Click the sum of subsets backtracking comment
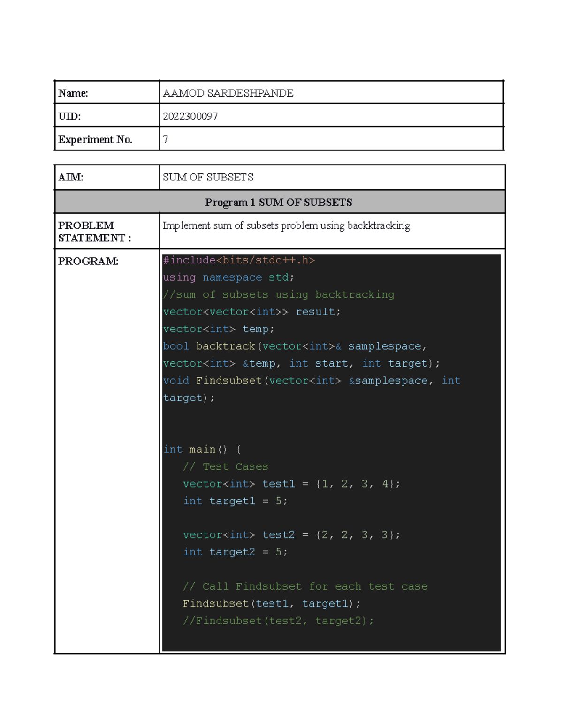The image size is (563, 728). (279, 295)
